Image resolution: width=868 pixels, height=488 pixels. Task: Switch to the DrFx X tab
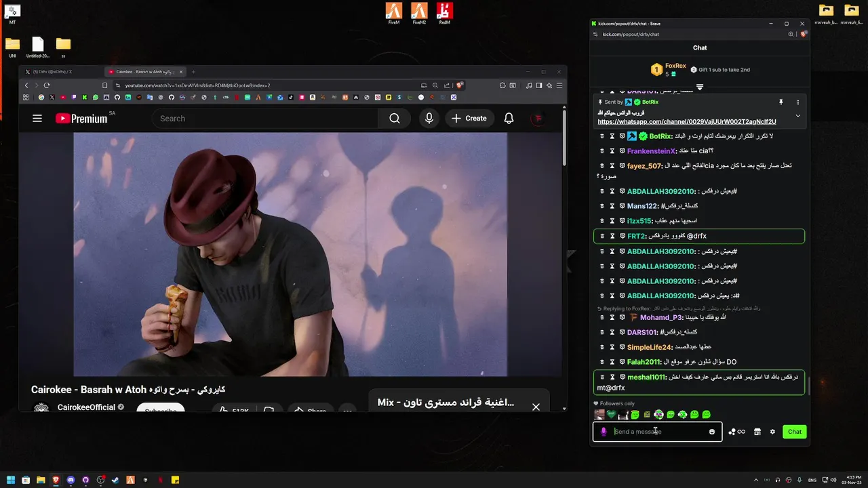[x=62, y=72]
